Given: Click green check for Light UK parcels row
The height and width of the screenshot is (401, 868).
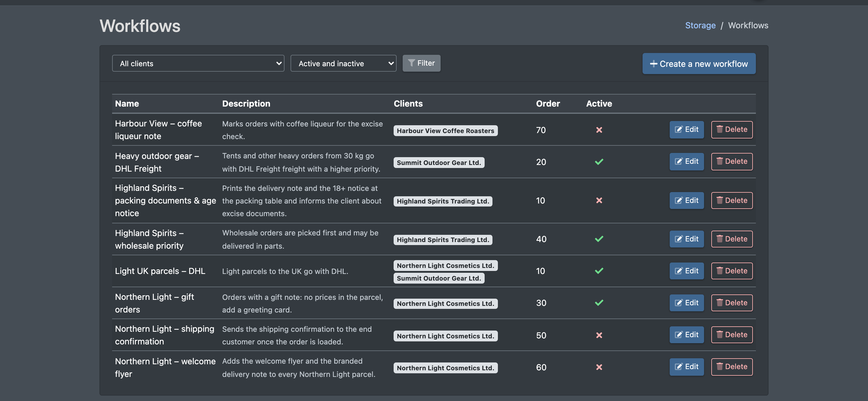Looking at the screenshot, I should [599, 271].
